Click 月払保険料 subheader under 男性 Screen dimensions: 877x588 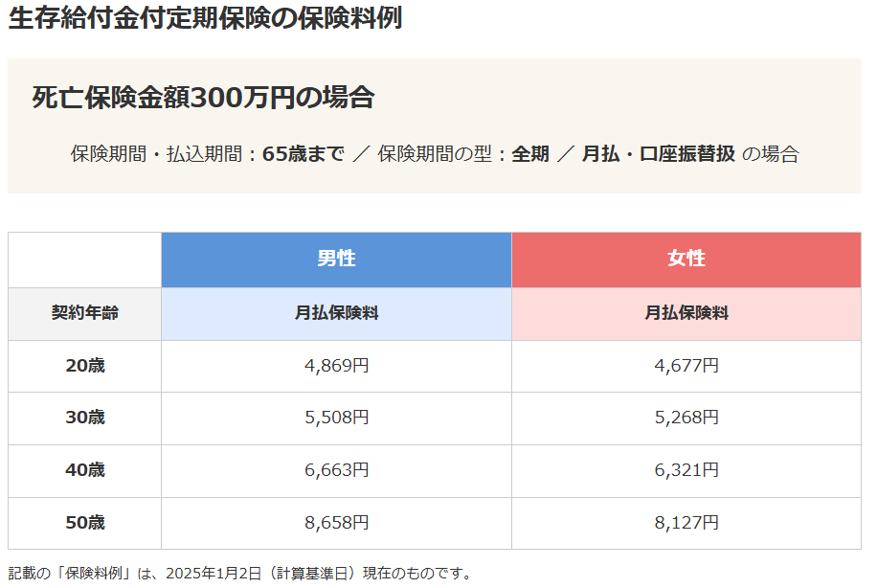336,313
